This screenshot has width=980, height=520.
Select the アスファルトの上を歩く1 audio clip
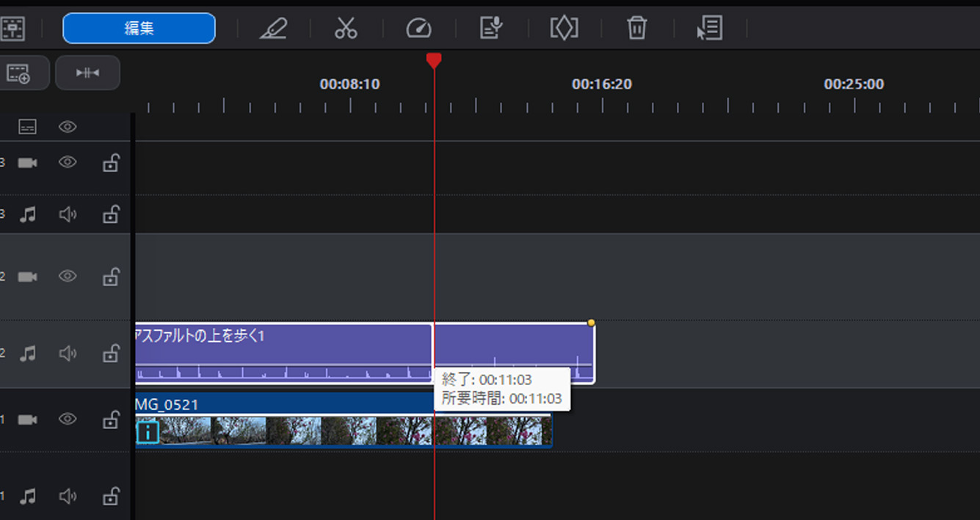[x=294, y=345]
